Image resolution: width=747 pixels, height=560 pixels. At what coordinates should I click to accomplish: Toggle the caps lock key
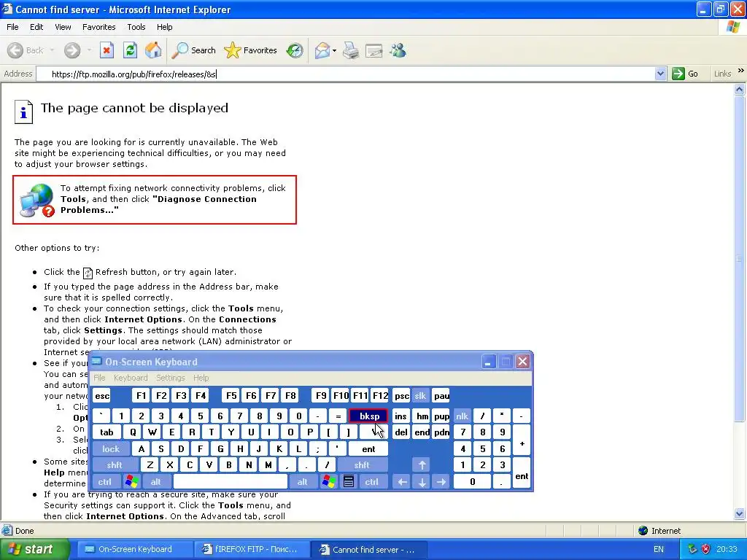click(x=111, y=448)
